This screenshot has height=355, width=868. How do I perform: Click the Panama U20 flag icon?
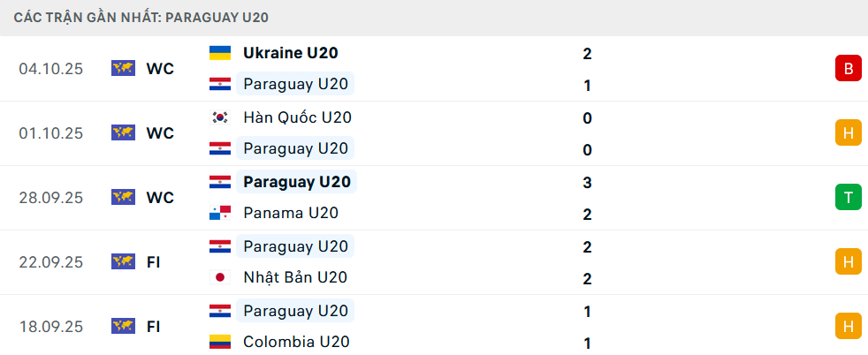(219, 213)
